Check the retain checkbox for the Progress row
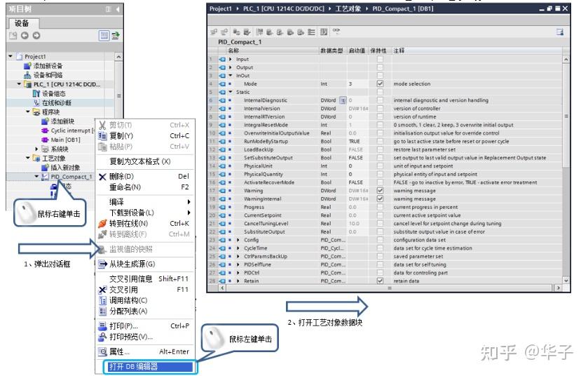Image resolution: width=588 pixels, height=376 pixels. [x=380, y=207]
